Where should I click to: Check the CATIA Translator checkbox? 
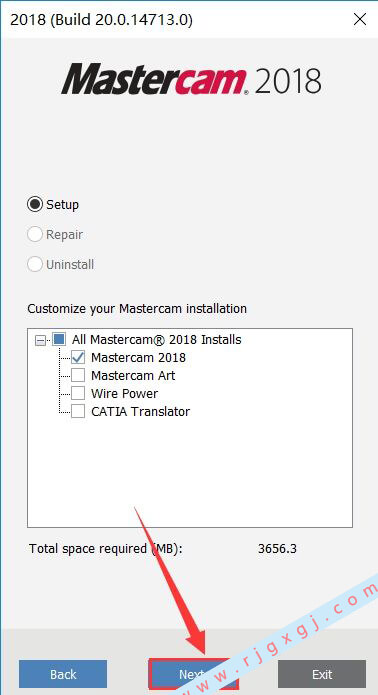pyautogui.click(x=78, y=411)
